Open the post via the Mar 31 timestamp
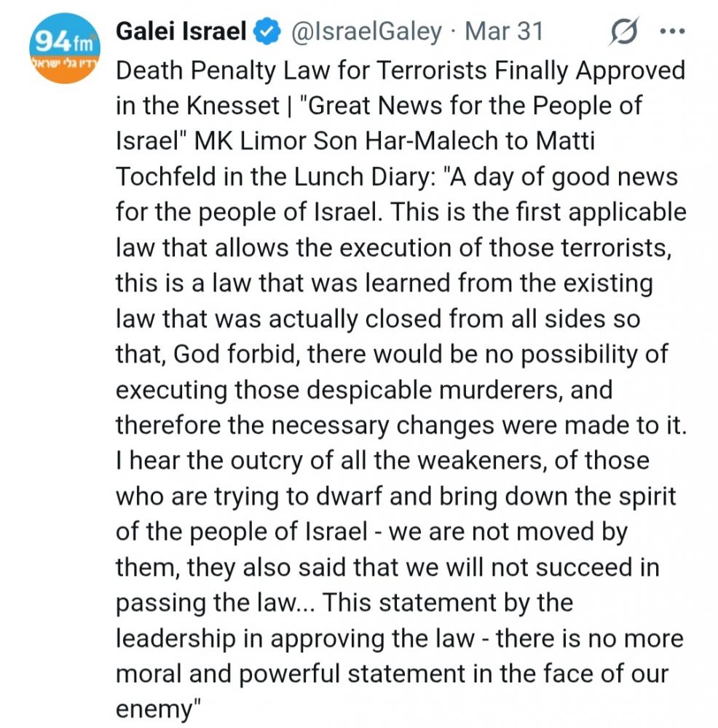Viewport: 718px width, 728px height. point(504,32)
